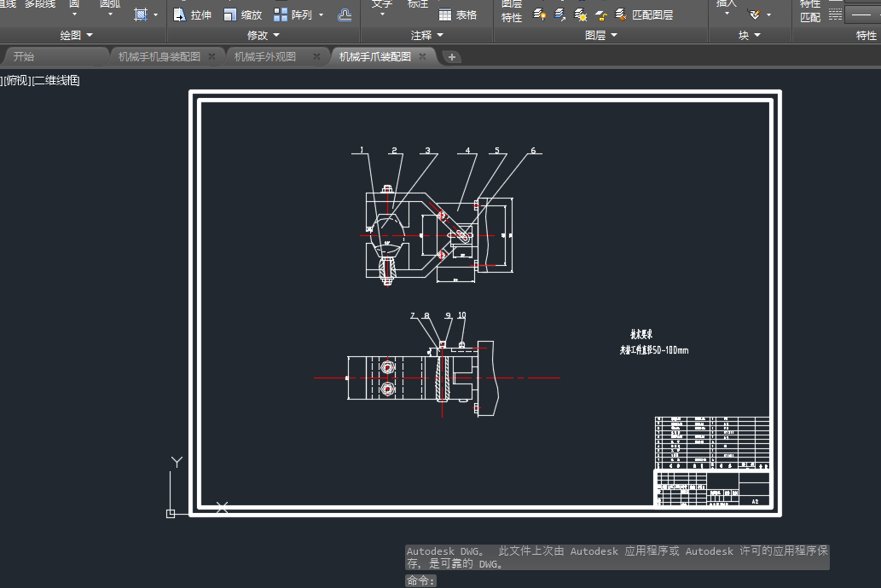The width and height of the screenshot is (881, 588).
Task: Close the 机械手爪装配图 tab
Action: click(x=422, y=57)
